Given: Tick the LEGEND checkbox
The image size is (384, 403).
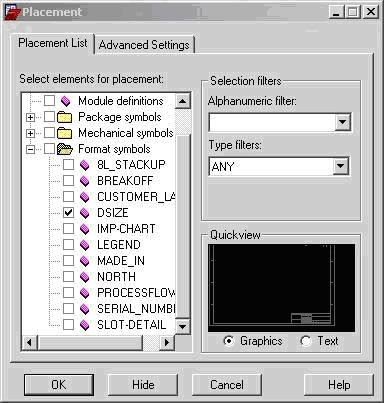Looking at the screenshot, I should pos(69,245).
